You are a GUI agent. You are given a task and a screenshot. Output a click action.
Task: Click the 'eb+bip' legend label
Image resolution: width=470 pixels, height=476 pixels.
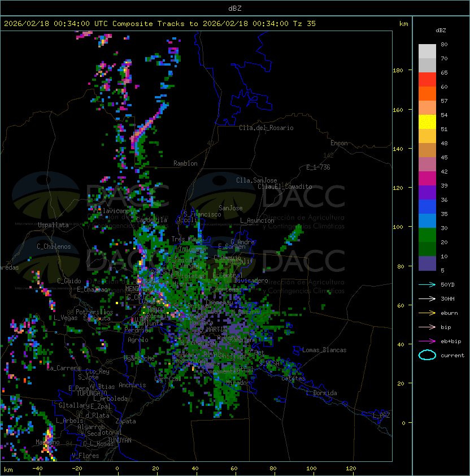(451, 341)
